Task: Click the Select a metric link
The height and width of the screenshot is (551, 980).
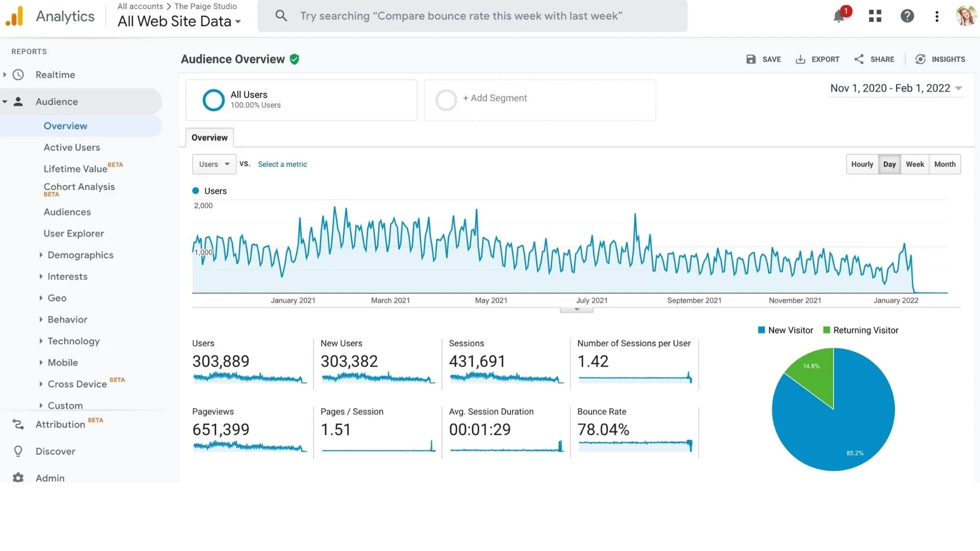Action: coord(282,164)
